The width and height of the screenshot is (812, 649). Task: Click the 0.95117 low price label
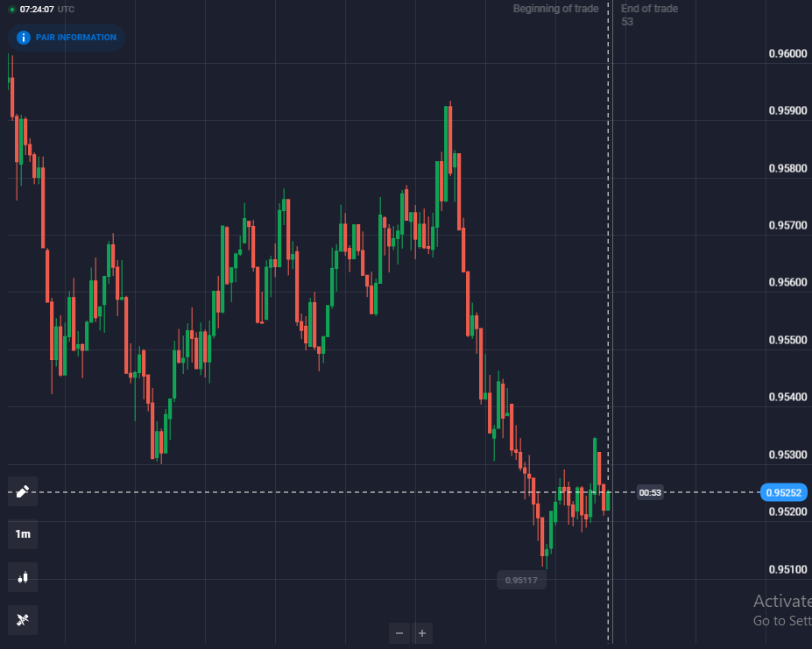point(521,580)
